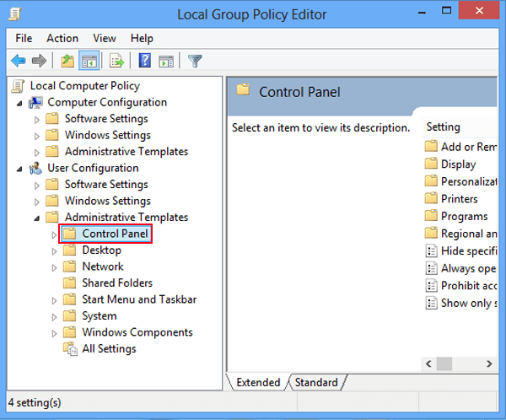Click the Prohibit access policy setting icon

(x=431, y=286)
